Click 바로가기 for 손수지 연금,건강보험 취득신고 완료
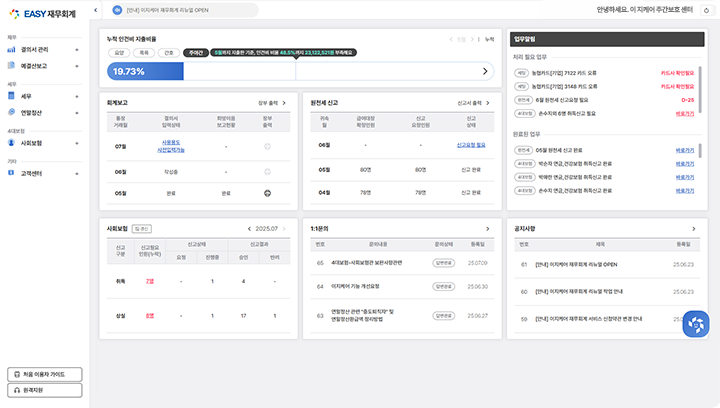 coord(685,191)
